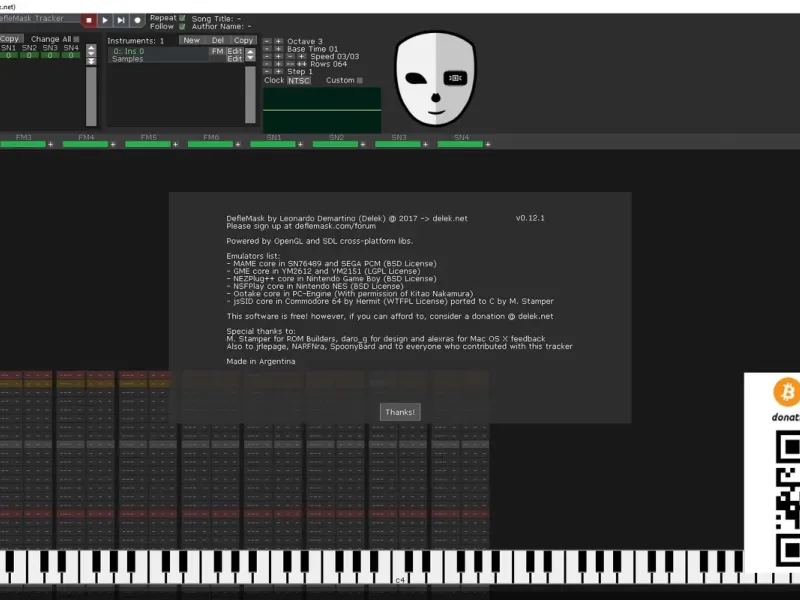Select instrument '0: Ins 0' in list
800x600 pixels.
point(159,51)
